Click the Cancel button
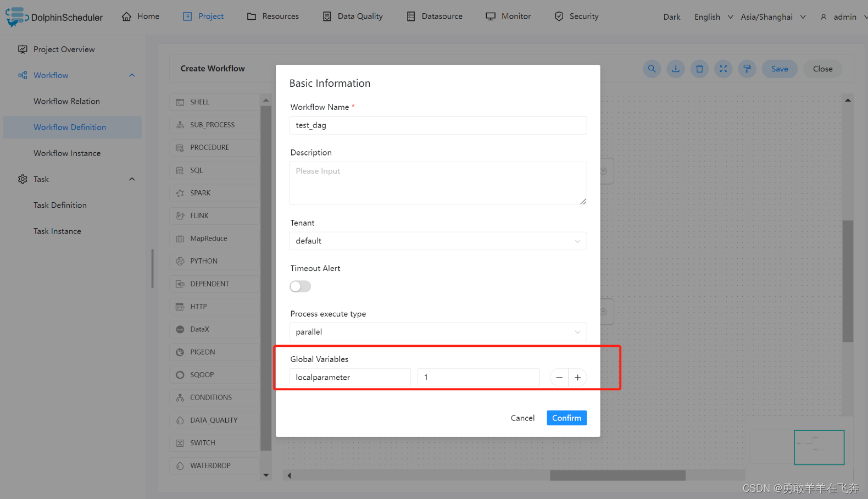The image size is (868, 499). coord(522,418)
